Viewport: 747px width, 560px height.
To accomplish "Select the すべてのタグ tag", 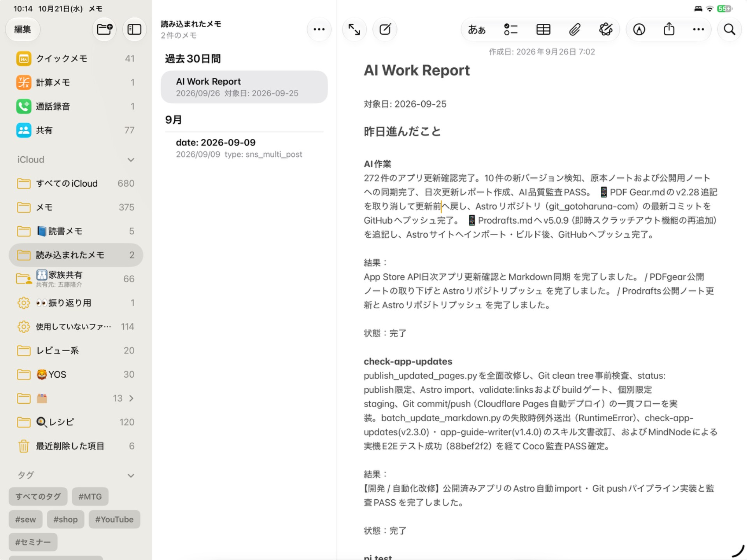I will 38,496.
